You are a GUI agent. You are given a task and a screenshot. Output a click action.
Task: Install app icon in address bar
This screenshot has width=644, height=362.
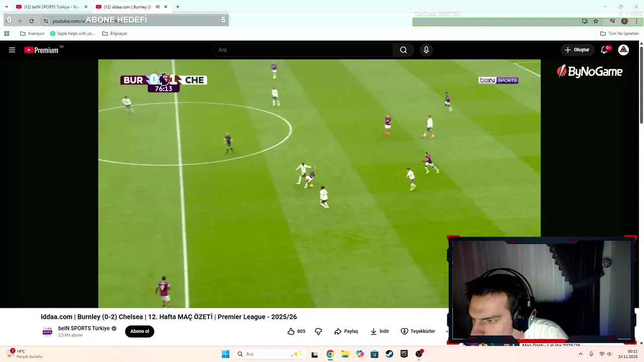(x=585, y=21)
